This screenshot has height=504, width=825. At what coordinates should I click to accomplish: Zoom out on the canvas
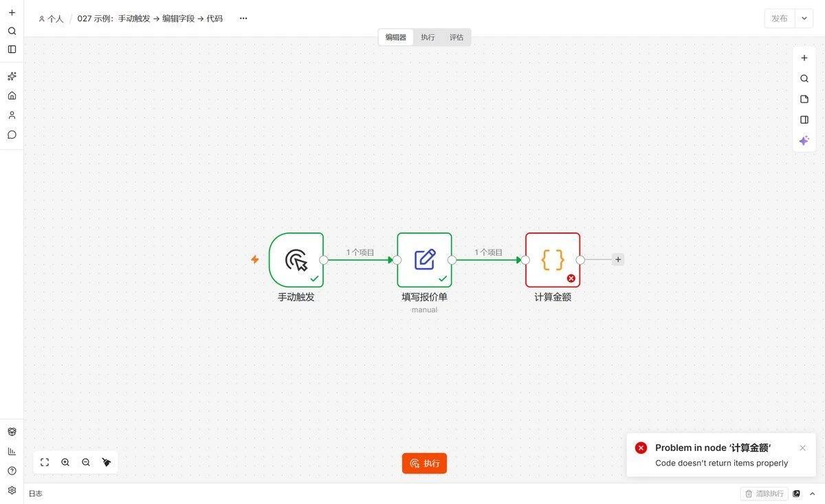pos(86,463)
